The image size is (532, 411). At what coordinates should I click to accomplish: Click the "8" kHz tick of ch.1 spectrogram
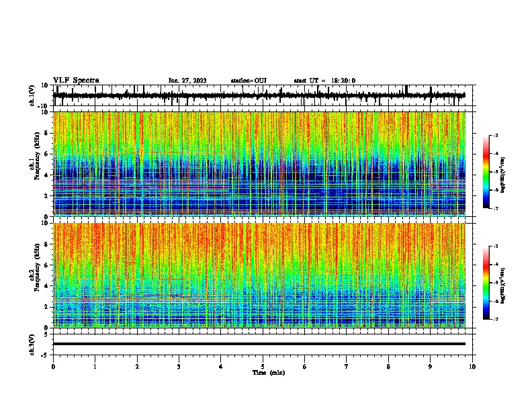pyautogui.click(x=46, y=133)
